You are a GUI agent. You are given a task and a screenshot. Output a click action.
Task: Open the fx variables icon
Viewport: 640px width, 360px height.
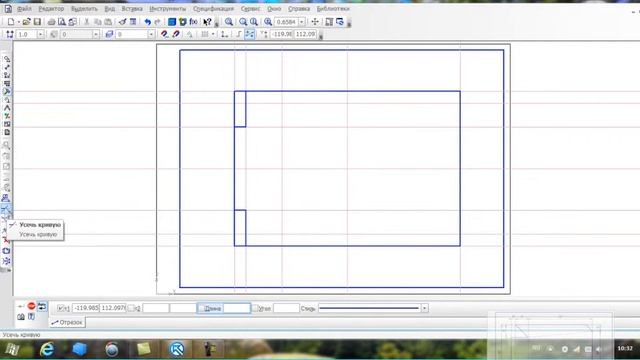click(193, 22)
